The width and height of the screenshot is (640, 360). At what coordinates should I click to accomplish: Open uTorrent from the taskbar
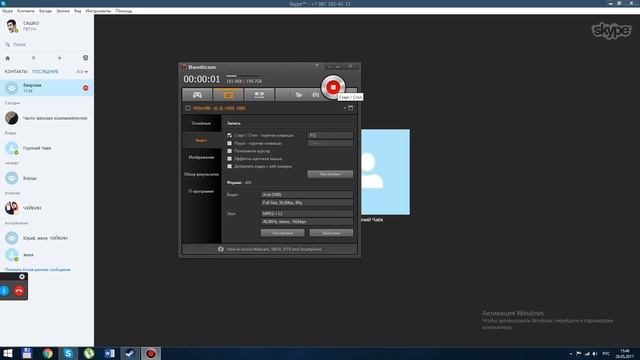click(x=89, y=353)
